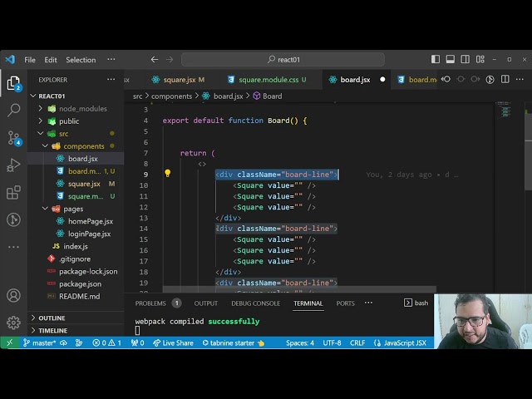The height and width of the screenshot is (399, 532).
Task: Click the VS Code logo icon
Action: (10, 59)
